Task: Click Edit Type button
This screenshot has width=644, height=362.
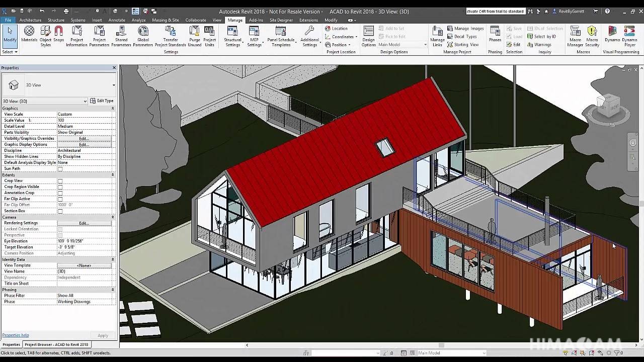Action: [x=102, y=101]
